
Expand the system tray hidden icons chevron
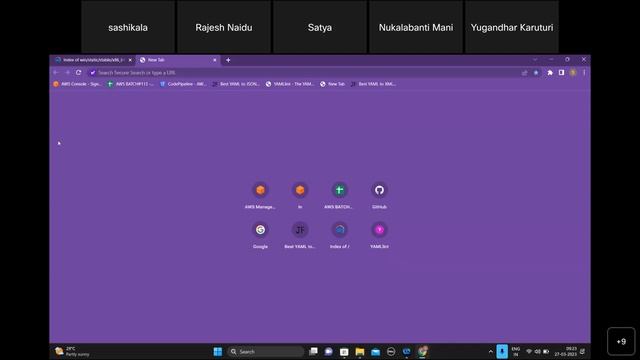[491, 351]
